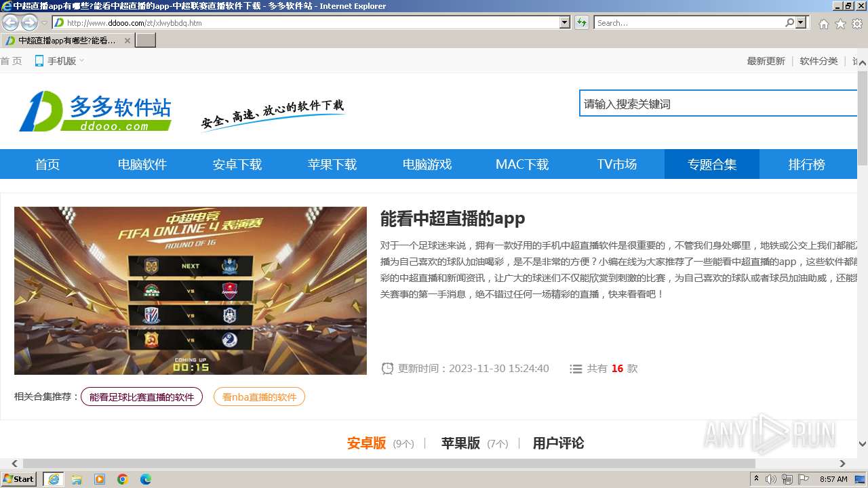Expand the search provider dropdown arrow
Image resolution: width=868 pixels, height=488 pixels.
point(802,22)
